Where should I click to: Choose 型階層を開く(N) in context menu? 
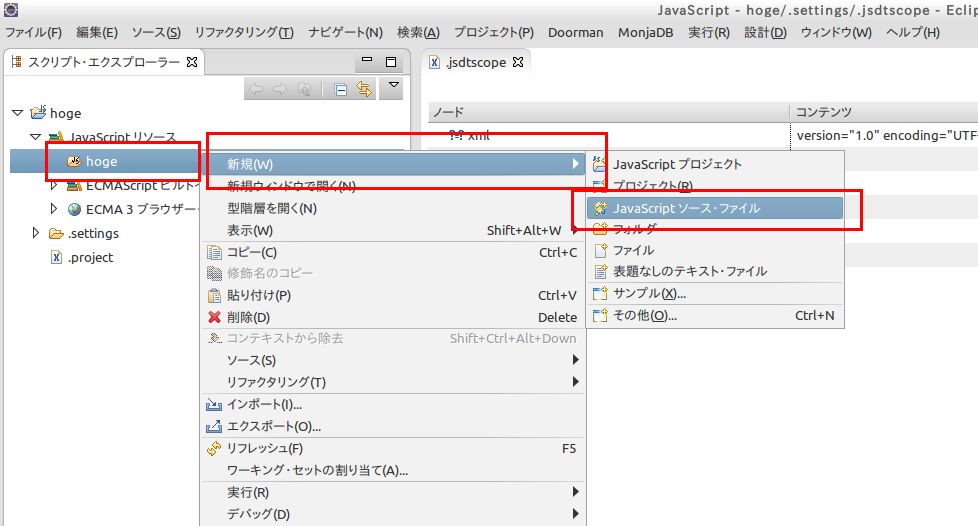coord(394,208)
